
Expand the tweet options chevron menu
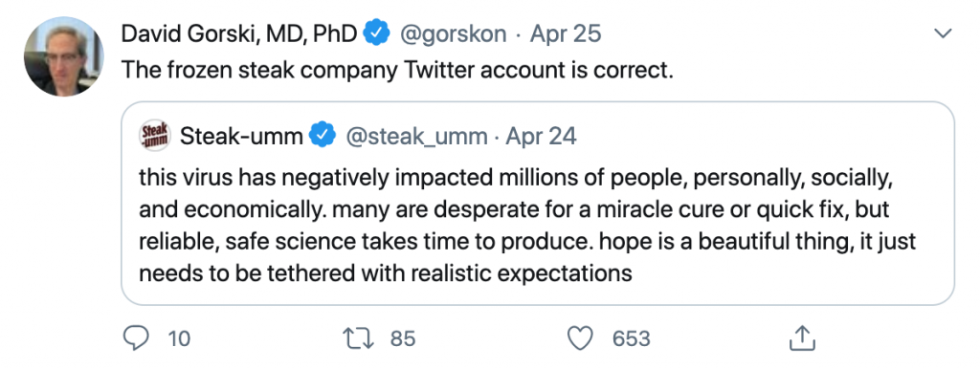(943, 33)
